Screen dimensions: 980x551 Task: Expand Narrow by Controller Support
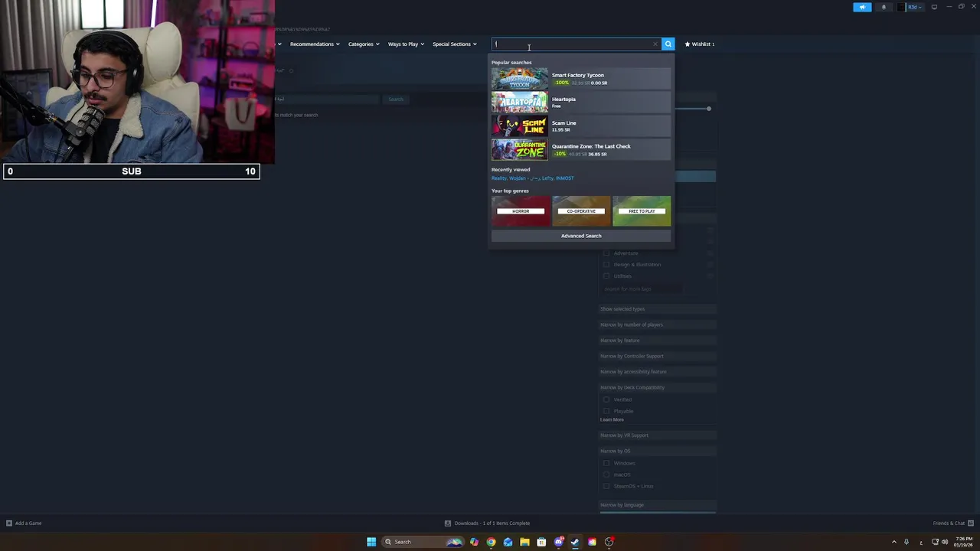tap(658, 356)
